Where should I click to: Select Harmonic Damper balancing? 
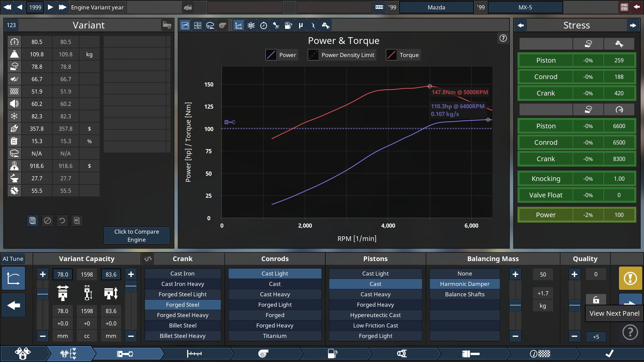click(465, 284)
